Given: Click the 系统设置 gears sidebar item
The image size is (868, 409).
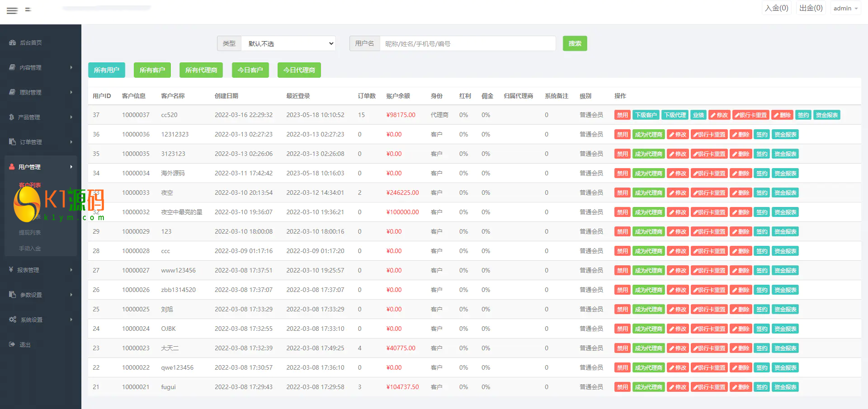Looking at the screenshot, I should pos(31,320).
